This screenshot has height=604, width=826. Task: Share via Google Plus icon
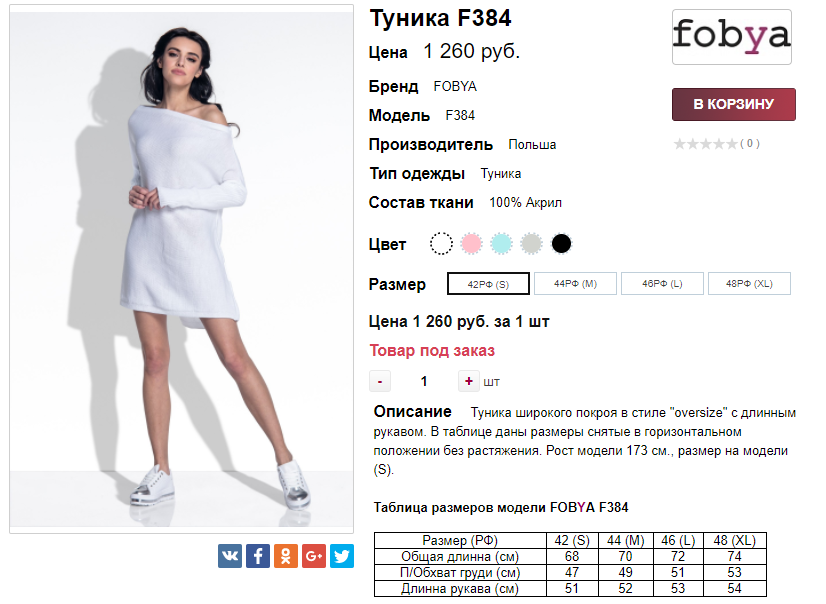(x=314, y=556)
